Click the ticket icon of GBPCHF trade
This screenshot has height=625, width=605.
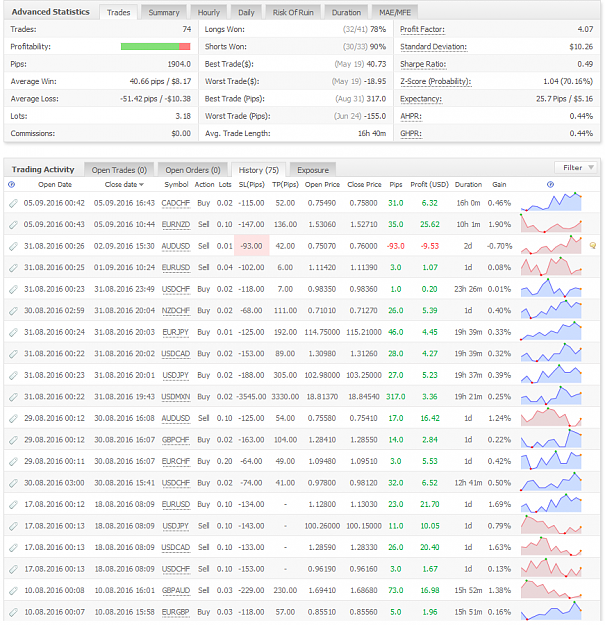13,440
